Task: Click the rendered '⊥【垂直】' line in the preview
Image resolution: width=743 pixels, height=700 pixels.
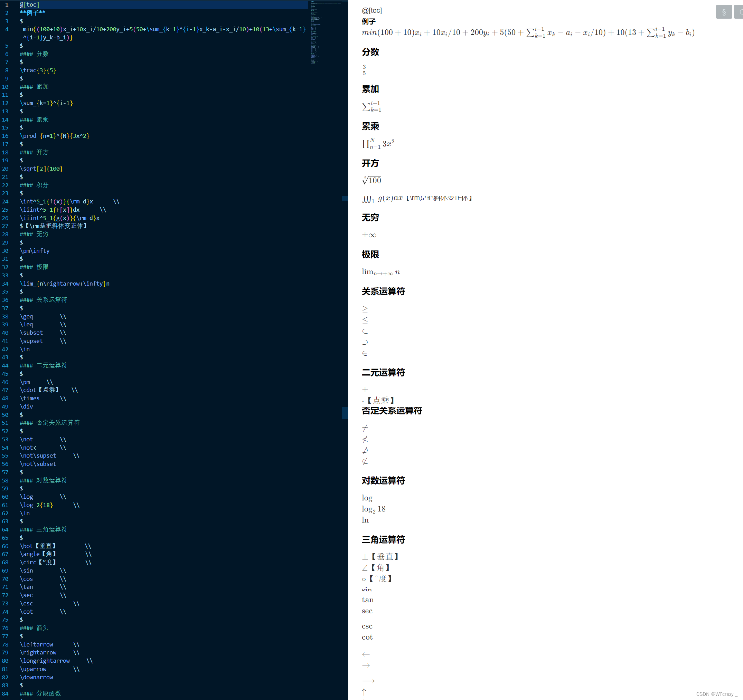Action: coord(380,557)
